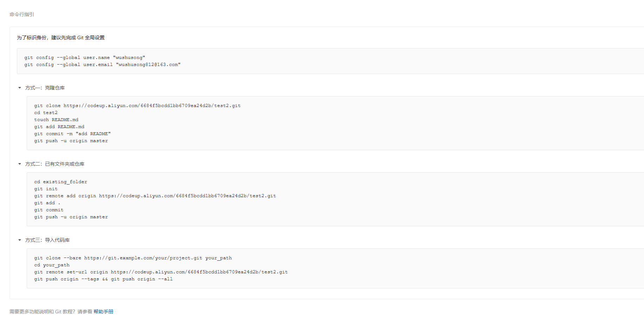Click the git push origin --tags command line
Viewport: 644px width, 320px height.
[x=103, y=279]
